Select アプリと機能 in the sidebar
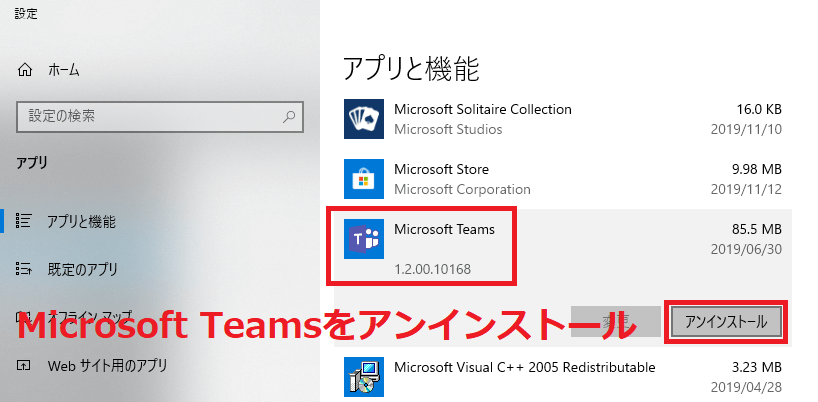This screenshot has height=402, width=818. 81,222
